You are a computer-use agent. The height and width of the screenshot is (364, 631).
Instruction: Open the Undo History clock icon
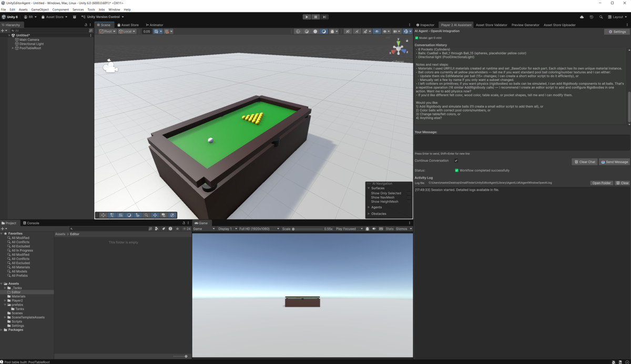(x=592, y=17)
